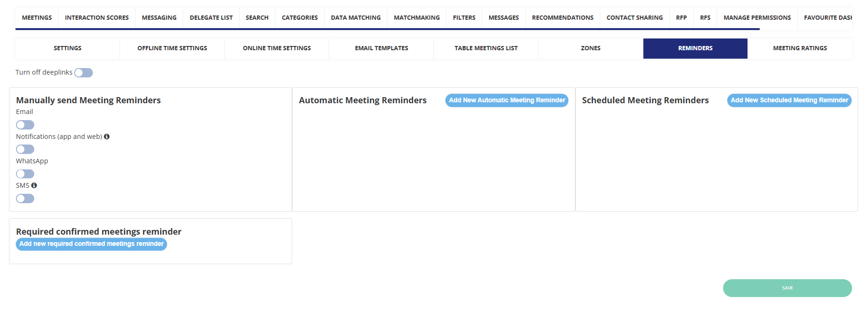Turn on WhatsApp reminders toggle
868x313 pixels.
pyautogui.click(x=25, y=174)
